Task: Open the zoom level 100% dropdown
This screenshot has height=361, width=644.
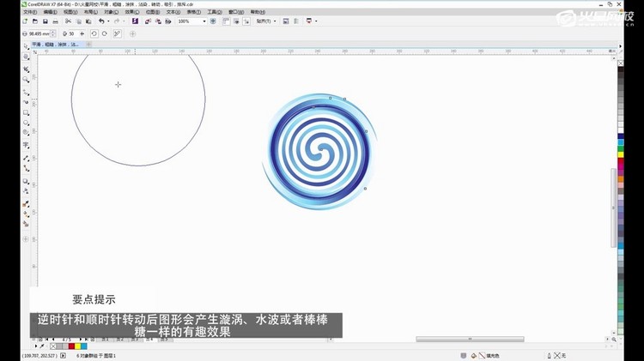Action: pos(205,21)
